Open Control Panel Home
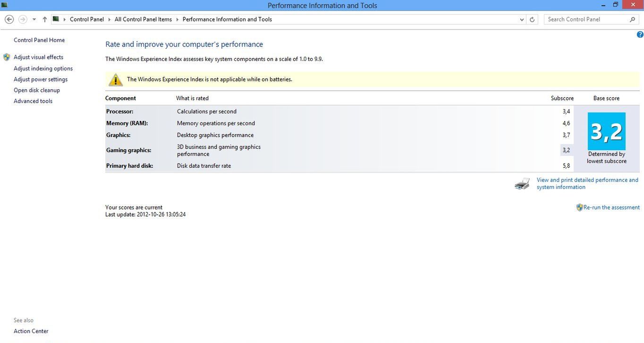 click(x=39, y=40)
